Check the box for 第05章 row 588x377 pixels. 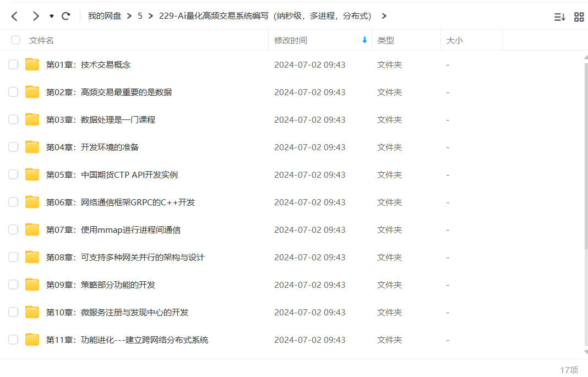(13, 174)
